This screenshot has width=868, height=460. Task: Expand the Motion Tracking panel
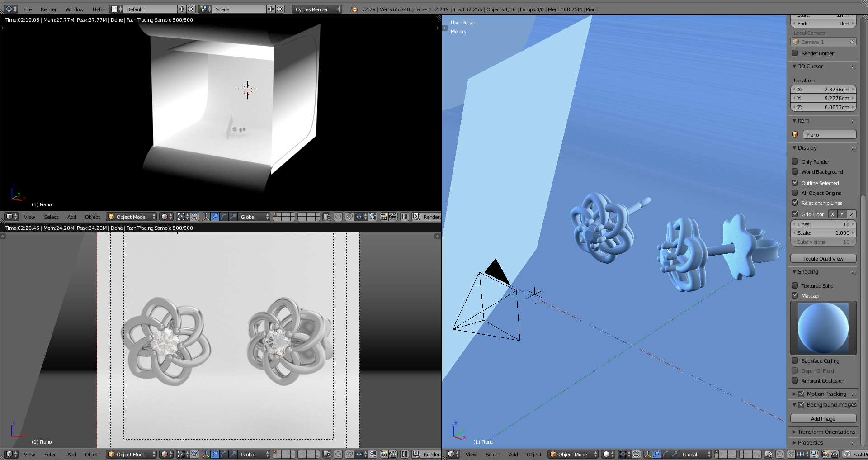pos(794,394)
